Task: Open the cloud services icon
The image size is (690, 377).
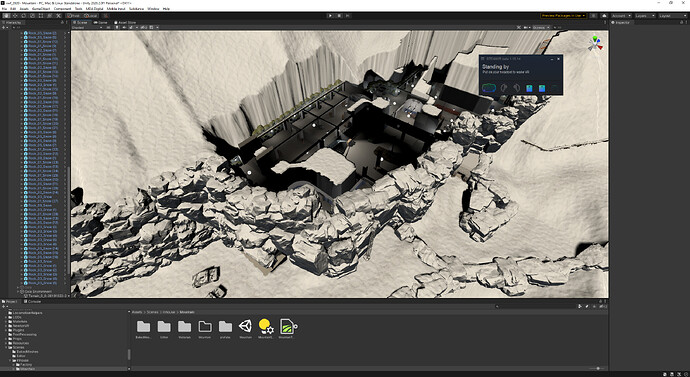Action: click(x=604, y=15)
